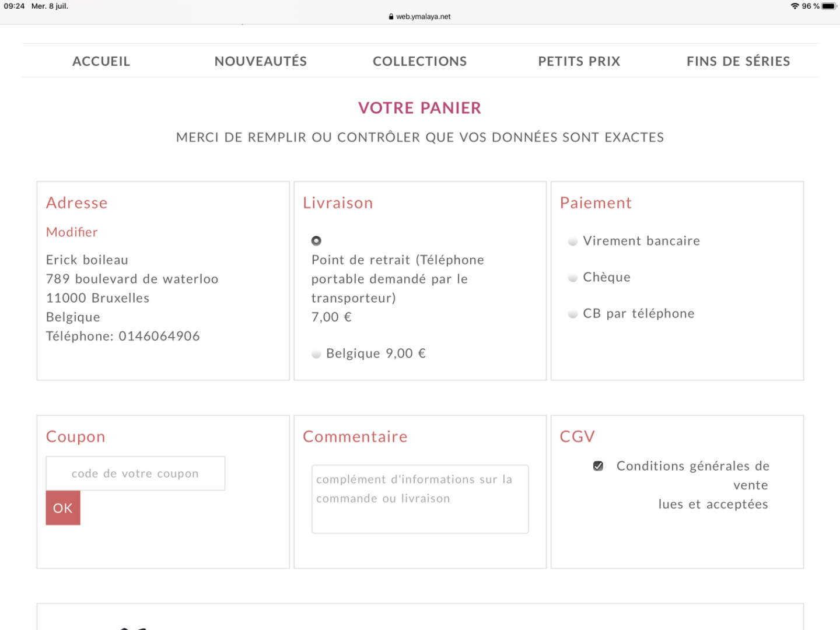The image size is (840, 630).
Task: Tap the lock icon in address bar
Action: coord(391,17)
